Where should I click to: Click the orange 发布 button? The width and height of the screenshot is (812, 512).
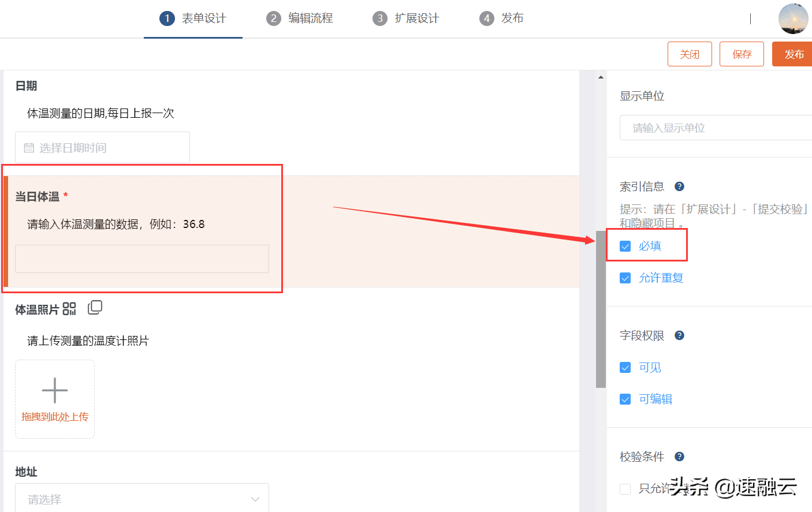click(792, 54)
